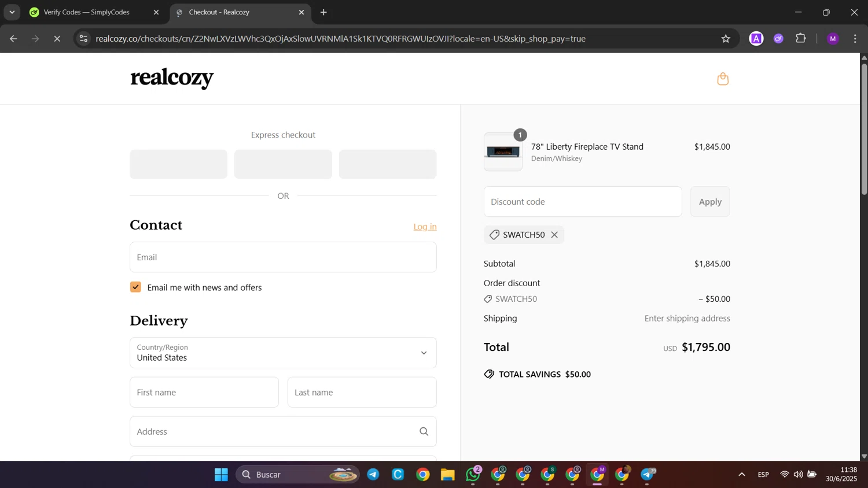
Task: Focus the Email input field
Action: point(283,257)
